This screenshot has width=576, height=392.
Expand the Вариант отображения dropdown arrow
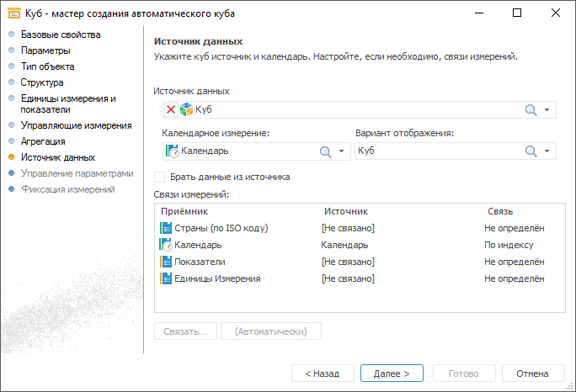[547, 151]
